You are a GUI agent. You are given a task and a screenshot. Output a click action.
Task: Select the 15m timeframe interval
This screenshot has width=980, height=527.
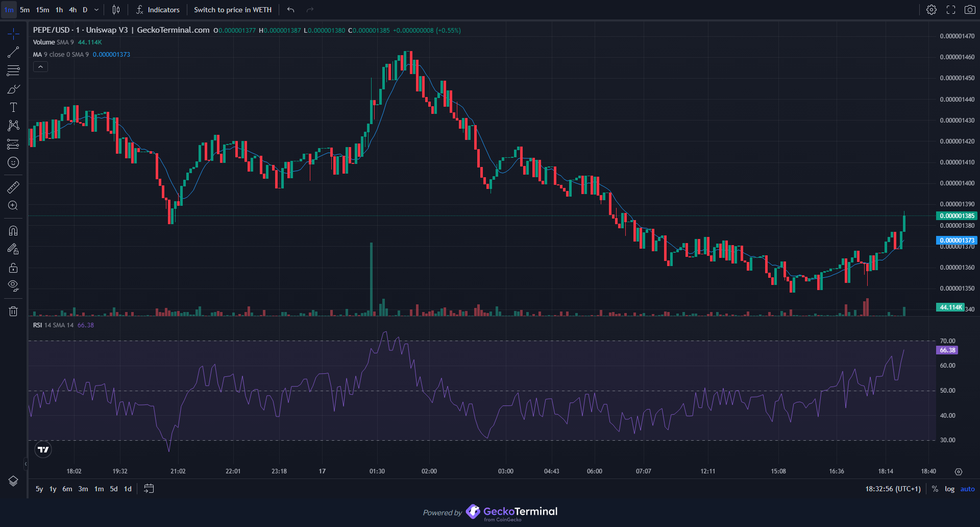point(42,10)
